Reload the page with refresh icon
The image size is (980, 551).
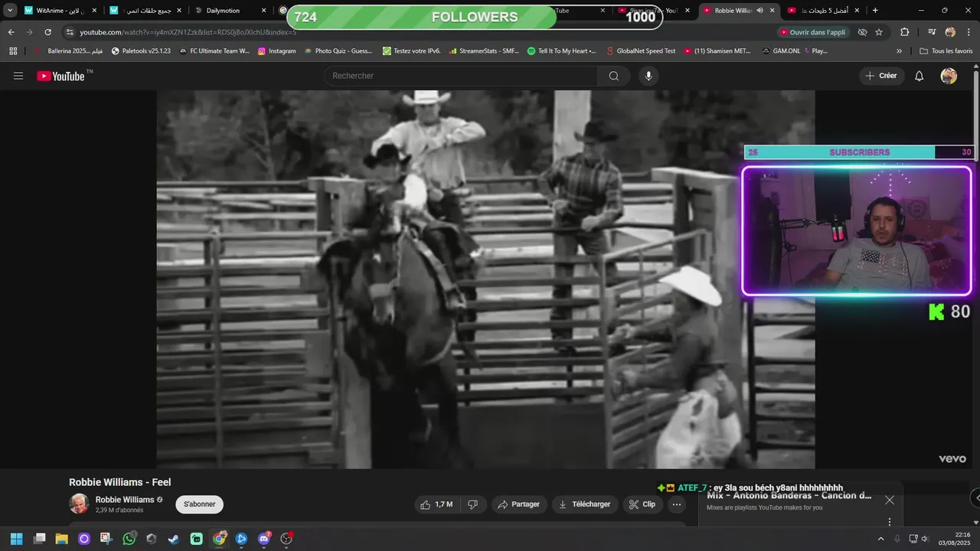point(47,32)
